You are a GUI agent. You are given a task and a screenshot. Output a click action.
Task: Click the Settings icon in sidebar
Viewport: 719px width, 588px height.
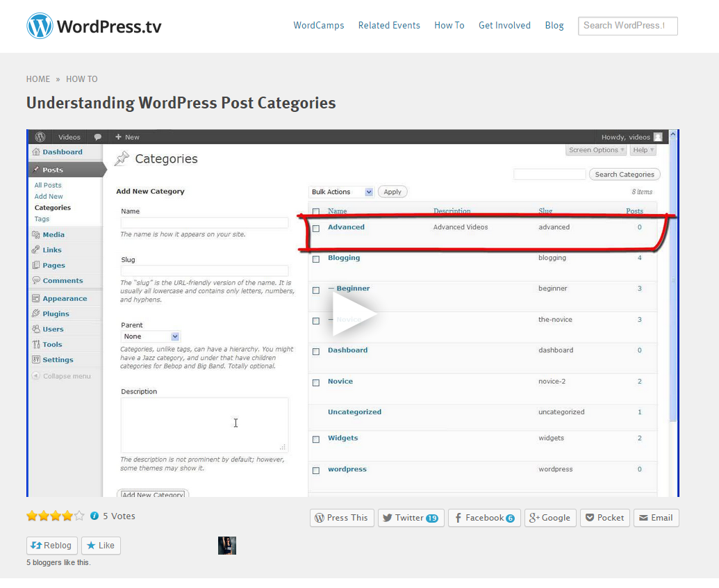coord(36,359)
